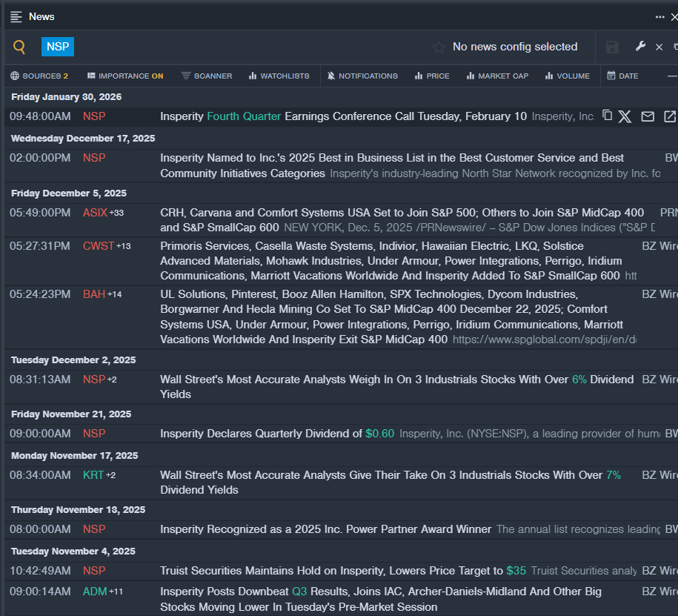Expand the Watchlists filter
This screenshot has width=678, height=616.
click(x=279, y=76)
